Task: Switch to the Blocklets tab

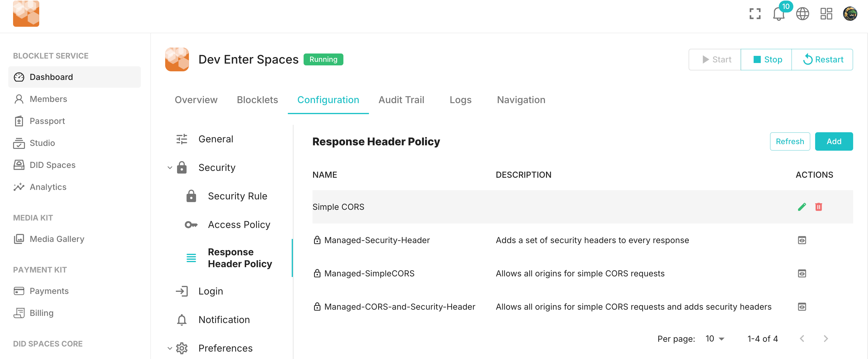Action: pos(257,100)
